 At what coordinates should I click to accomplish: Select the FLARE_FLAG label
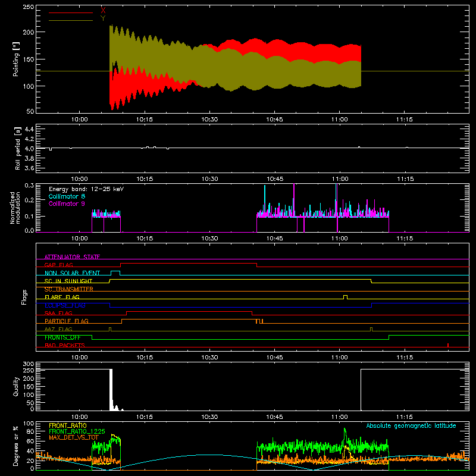(62, 297)
